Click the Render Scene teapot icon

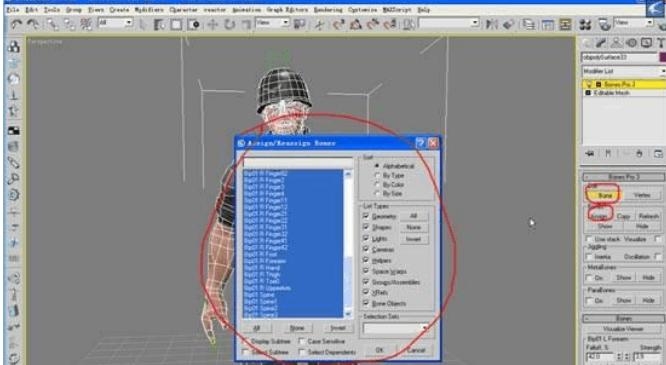(x=604, y=24)
